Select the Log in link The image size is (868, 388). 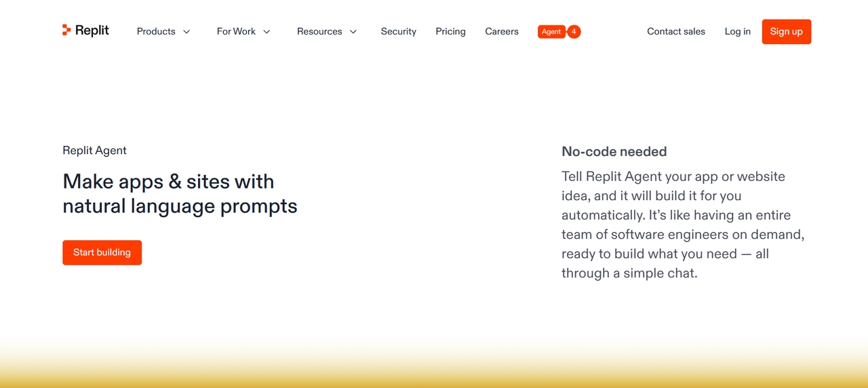738,31
